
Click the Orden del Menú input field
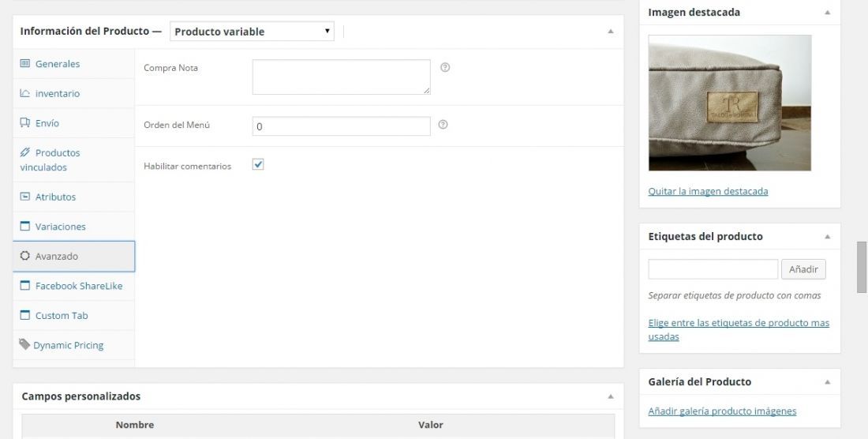(342, 126)
